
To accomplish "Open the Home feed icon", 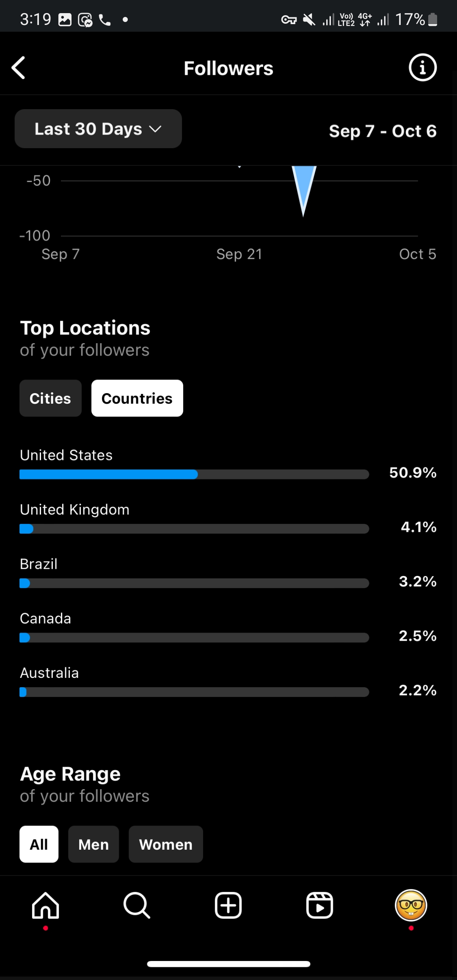I will click(46, 906).
